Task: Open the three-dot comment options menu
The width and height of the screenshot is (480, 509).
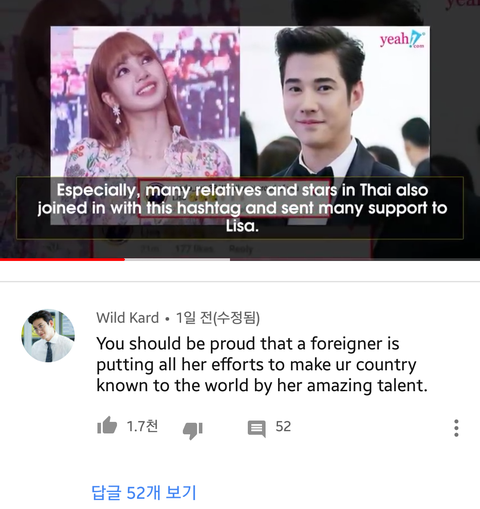Action: [x=456, y=428]
